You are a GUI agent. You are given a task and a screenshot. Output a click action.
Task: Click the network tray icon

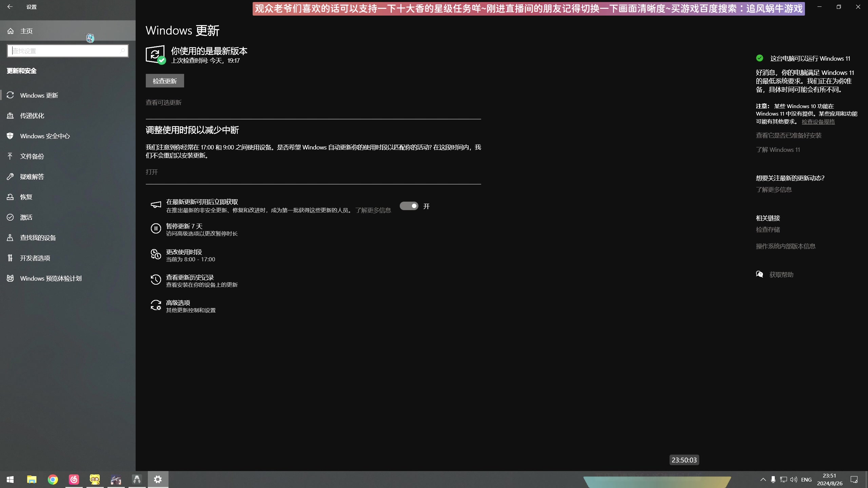tap(783, 480)
